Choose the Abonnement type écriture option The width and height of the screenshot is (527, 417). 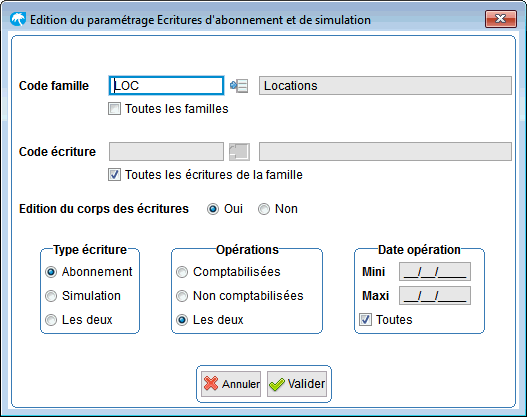click(51, 272)
